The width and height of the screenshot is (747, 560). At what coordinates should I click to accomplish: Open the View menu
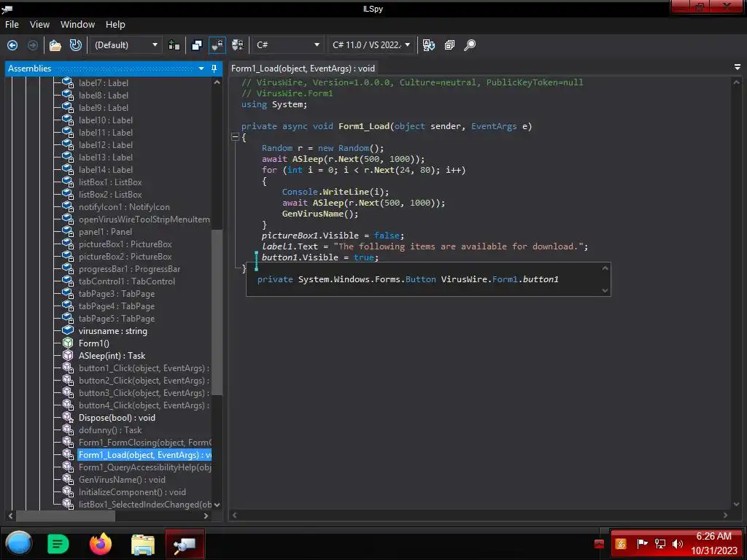click(39, 24)
